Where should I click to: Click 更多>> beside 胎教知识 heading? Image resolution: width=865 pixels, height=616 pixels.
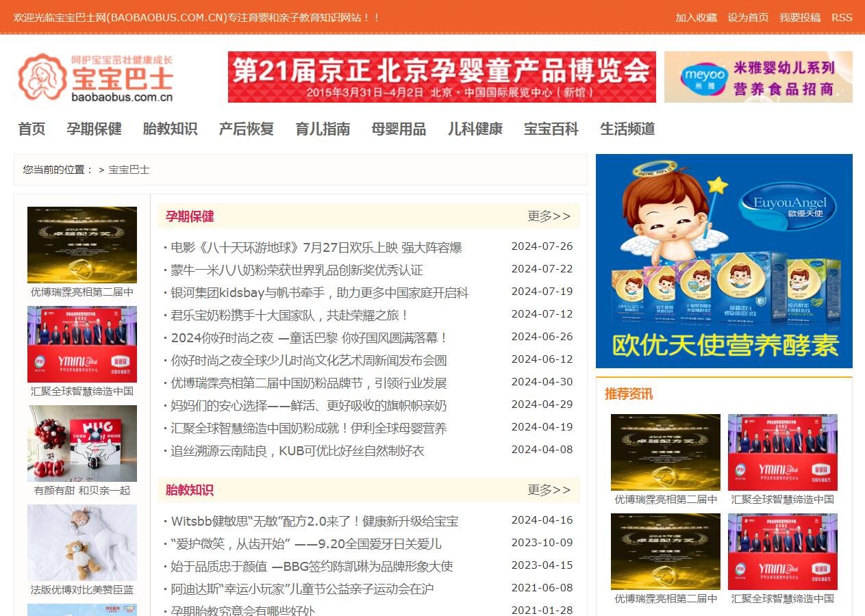[x=549, y=490]
